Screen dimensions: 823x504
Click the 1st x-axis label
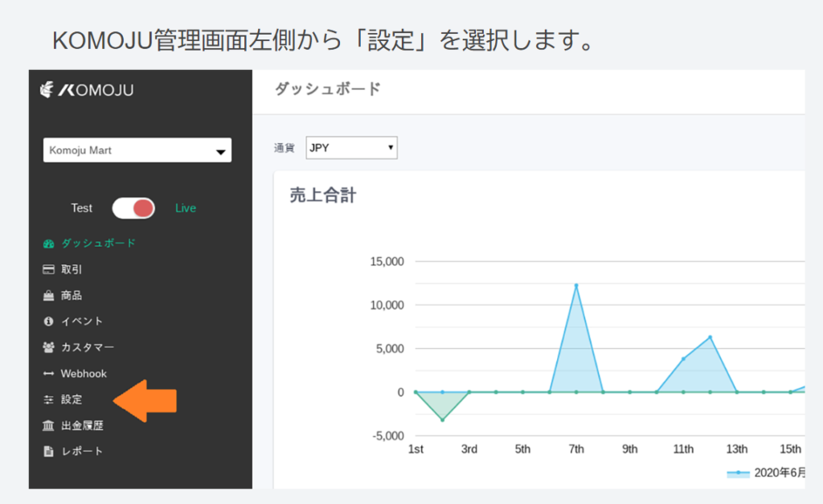tap(416, 449)
